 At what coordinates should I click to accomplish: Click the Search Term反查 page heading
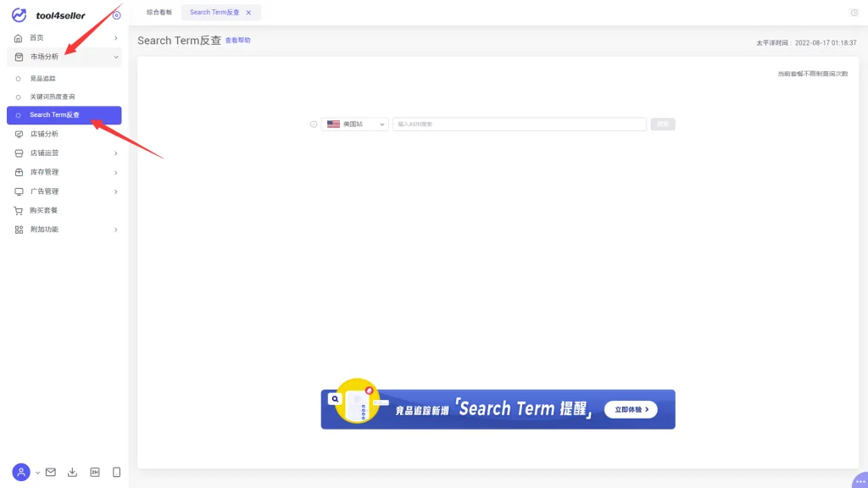pos(180,41)
